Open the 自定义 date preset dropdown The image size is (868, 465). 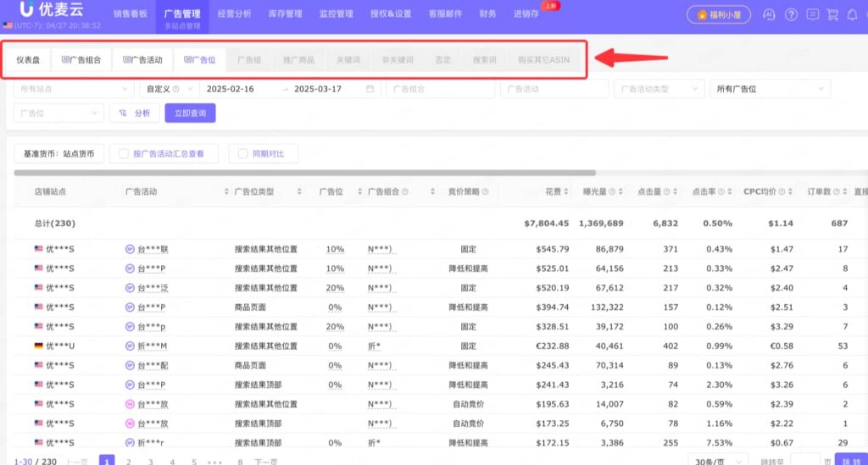point(169,89)
